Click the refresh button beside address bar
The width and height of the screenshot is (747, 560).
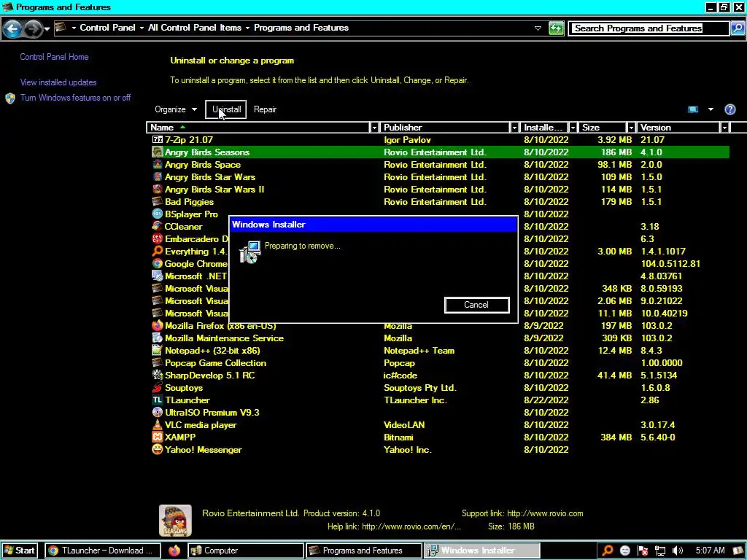click(x=556, y=28)
